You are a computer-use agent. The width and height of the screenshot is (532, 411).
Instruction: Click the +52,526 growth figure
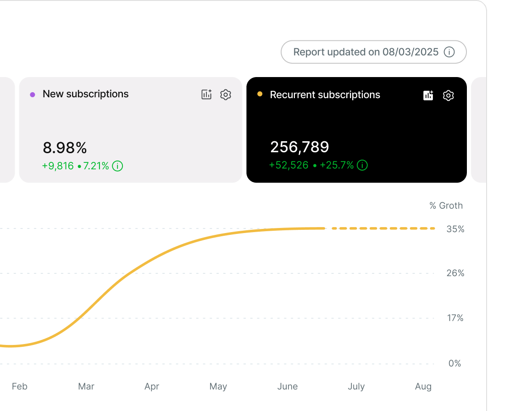click(x=289, y=165)
